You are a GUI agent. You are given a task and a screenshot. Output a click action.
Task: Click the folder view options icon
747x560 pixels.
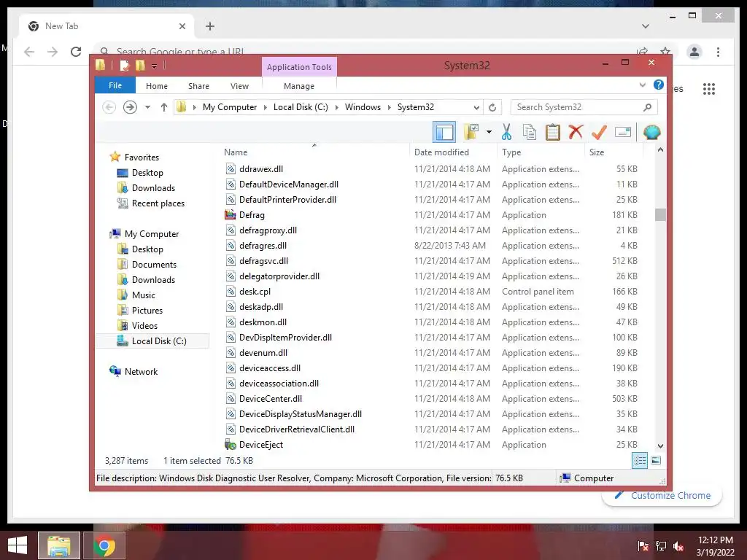pyautogui.click(x=472, y=132)
